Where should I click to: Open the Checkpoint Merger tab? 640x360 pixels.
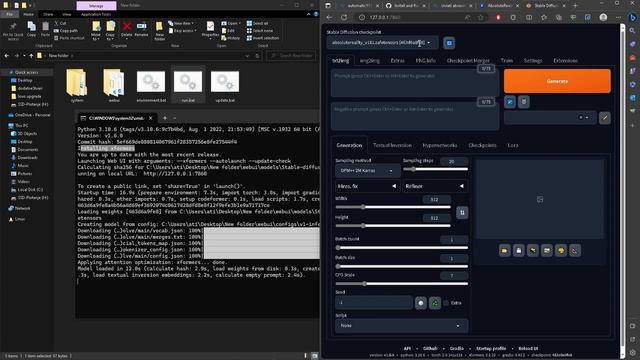pyautogui.click(x=468, y=60)
